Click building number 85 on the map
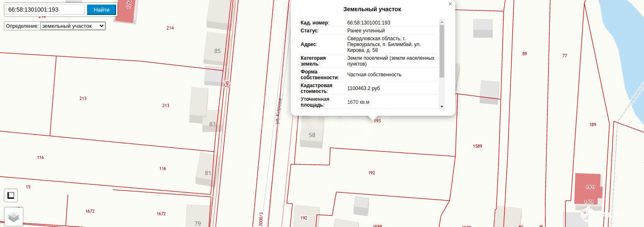This screenshot has width=644, height=227. click(x=217, y=51)
